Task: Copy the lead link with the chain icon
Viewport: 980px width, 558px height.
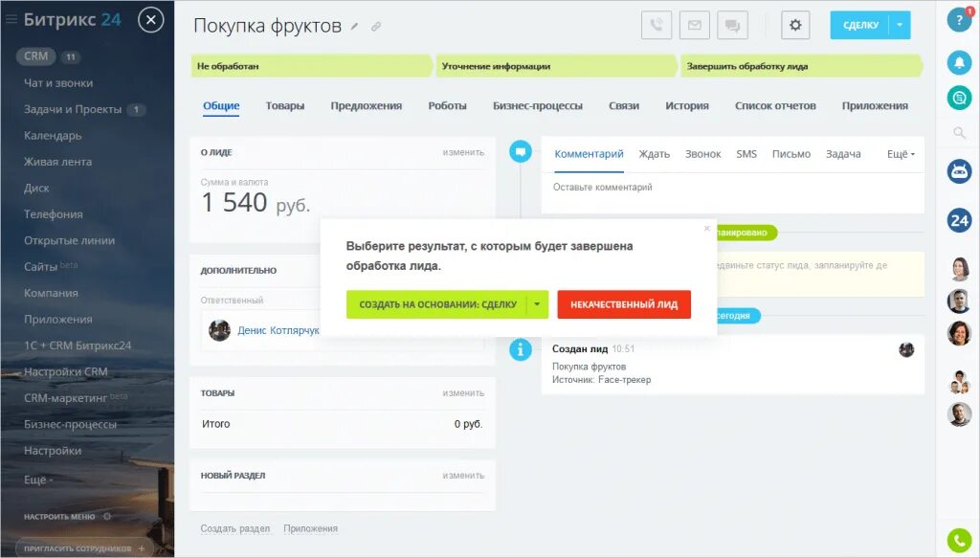Action: [x=375, y=26]
